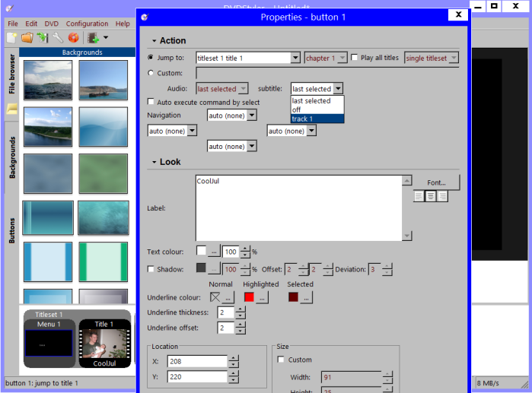Viewport: 532px width, 393px height.
Task: Close the Properties - button 1 dialog
Action: pyautogui.click(x=458, y=14)
